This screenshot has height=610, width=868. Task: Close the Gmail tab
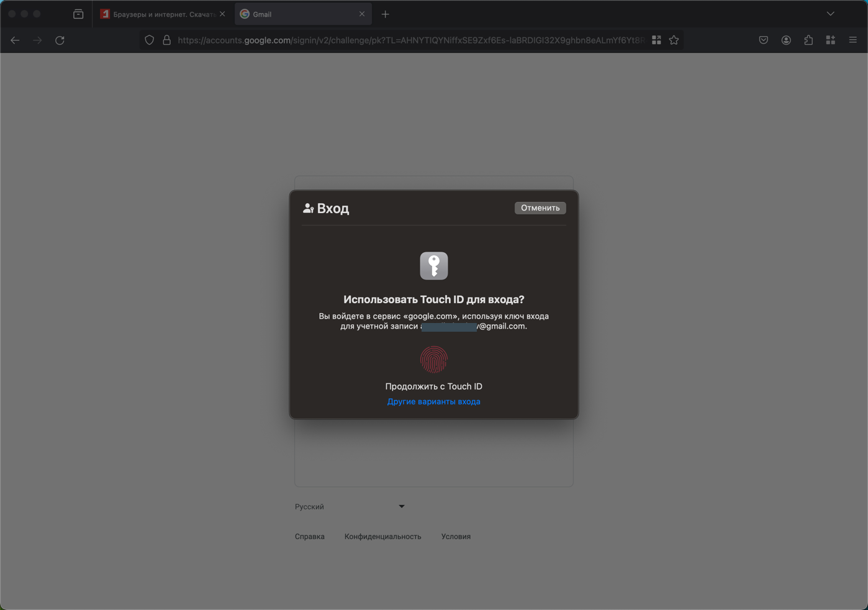(362, 14)
